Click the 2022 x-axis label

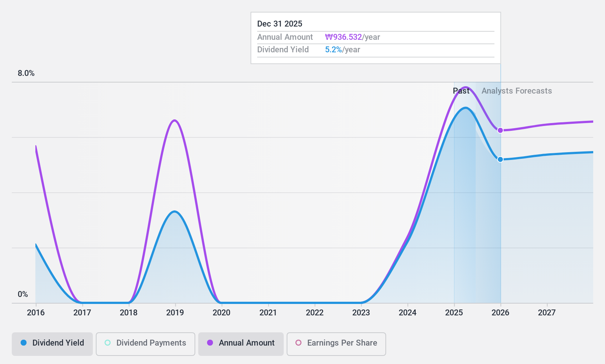pyautogui.click(x=315, y=313)
